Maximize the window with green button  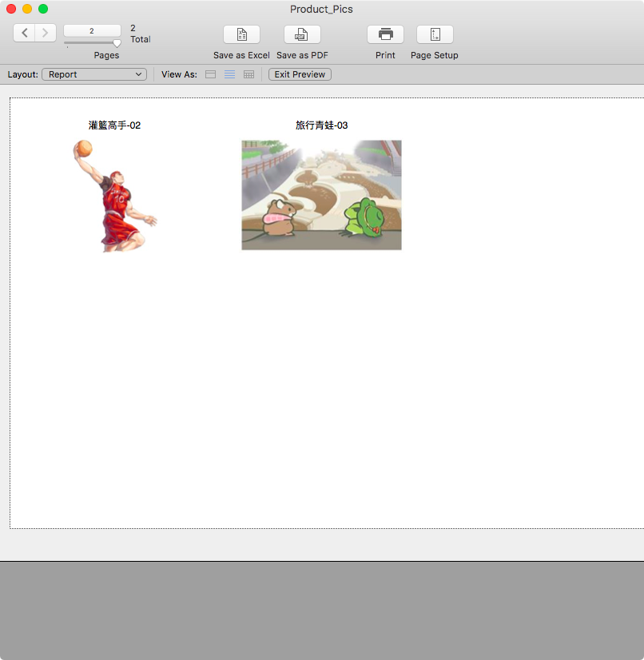(43, 9)
